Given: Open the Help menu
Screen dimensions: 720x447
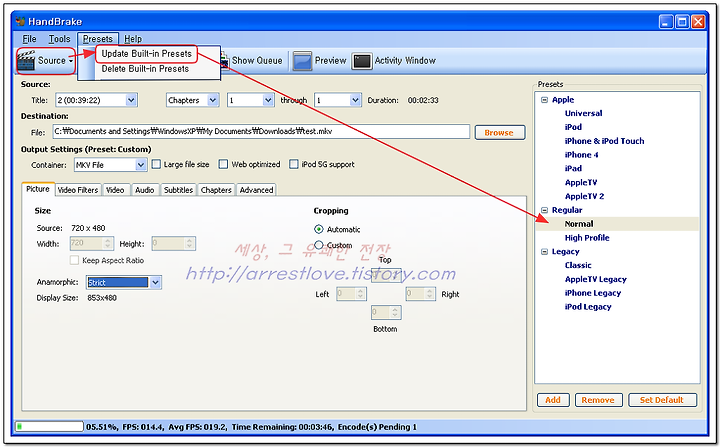Looking at the screenshot, I should point(133,39).
